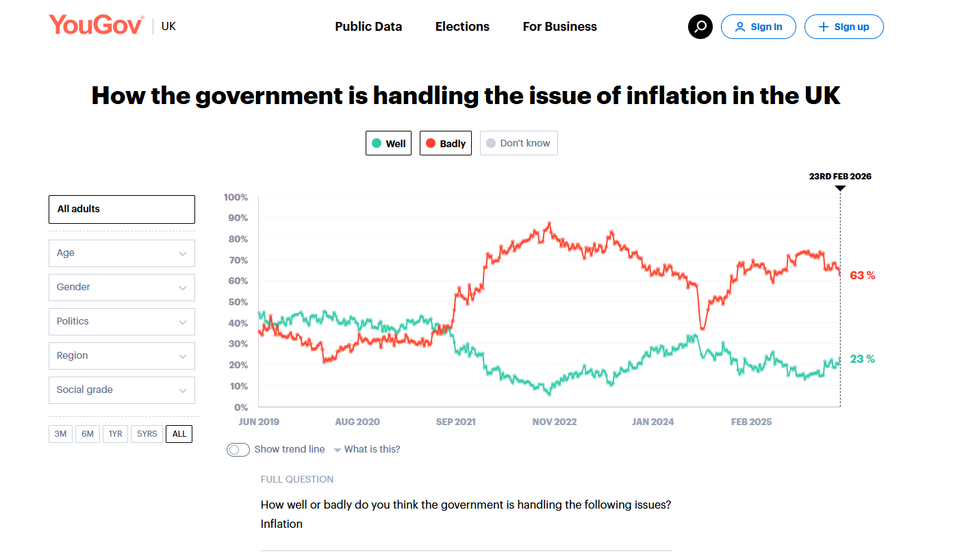975x560 pixels.
Task: Toggle the Well series legend
Action: (388, 143)
